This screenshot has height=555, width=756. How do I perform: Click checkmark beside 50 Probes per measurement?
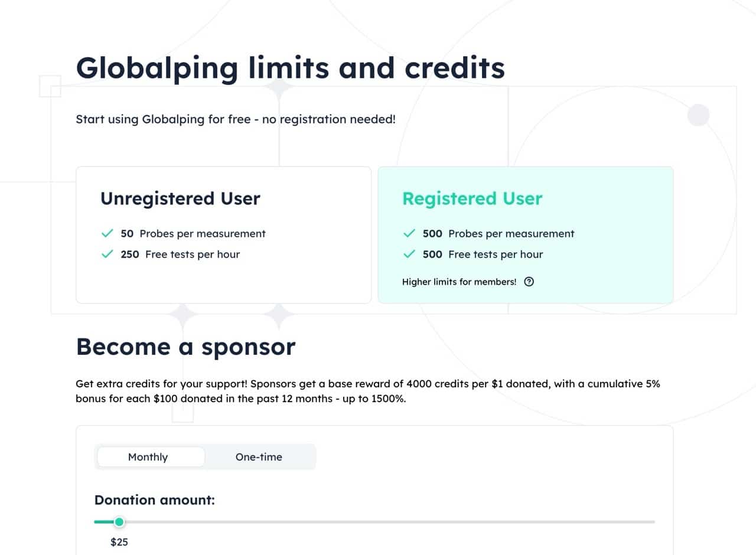pyautogui.click(x=107, y=233)
